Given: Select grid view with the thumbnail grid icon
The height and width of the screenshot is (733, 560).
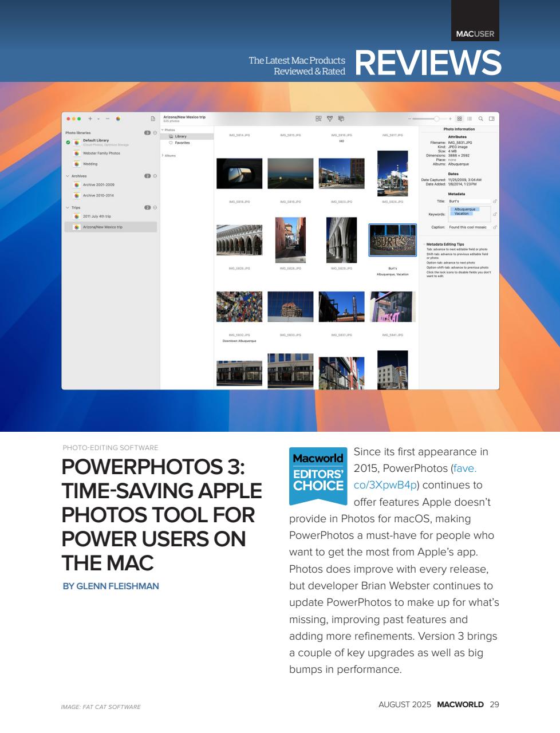Looking at the screenshot, I should click(x=459, y=119).
